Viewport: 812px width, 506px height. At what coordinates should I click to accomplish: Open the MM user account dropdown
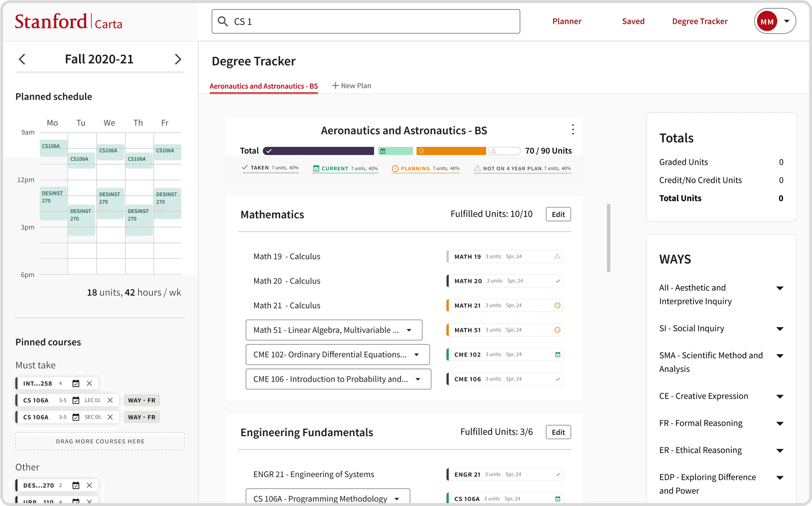[787, 21]
